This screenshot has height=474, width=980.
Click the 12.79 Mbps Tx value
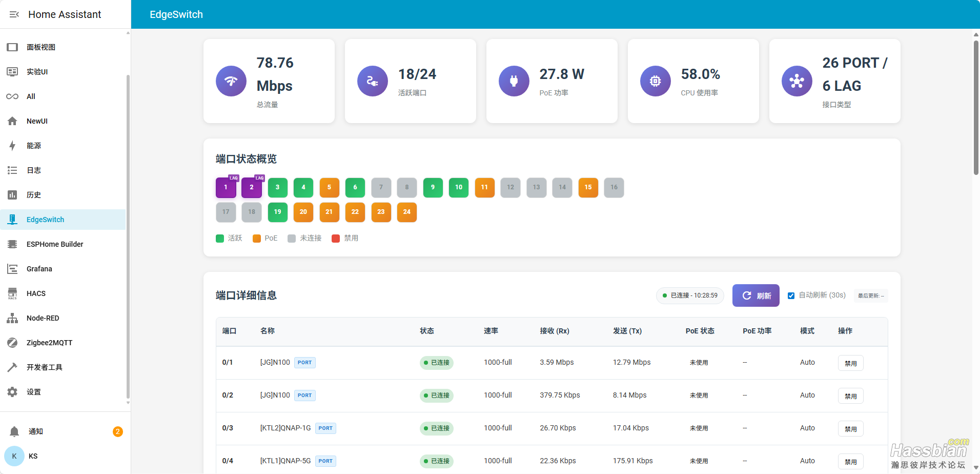click(631, 362)
